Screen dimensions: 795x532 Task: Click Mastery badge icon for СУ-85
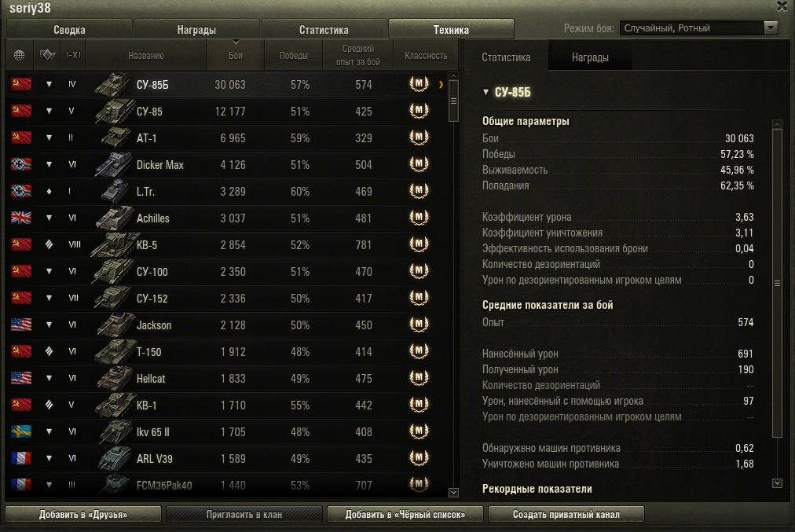(419, 111)
